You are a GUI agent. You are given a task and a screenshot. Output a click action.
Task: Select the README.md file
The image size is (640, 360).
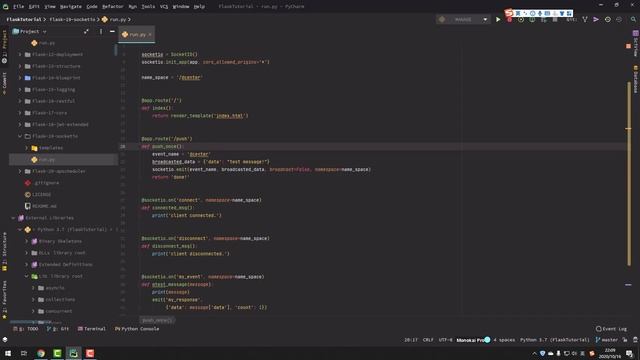click(40, 206)
